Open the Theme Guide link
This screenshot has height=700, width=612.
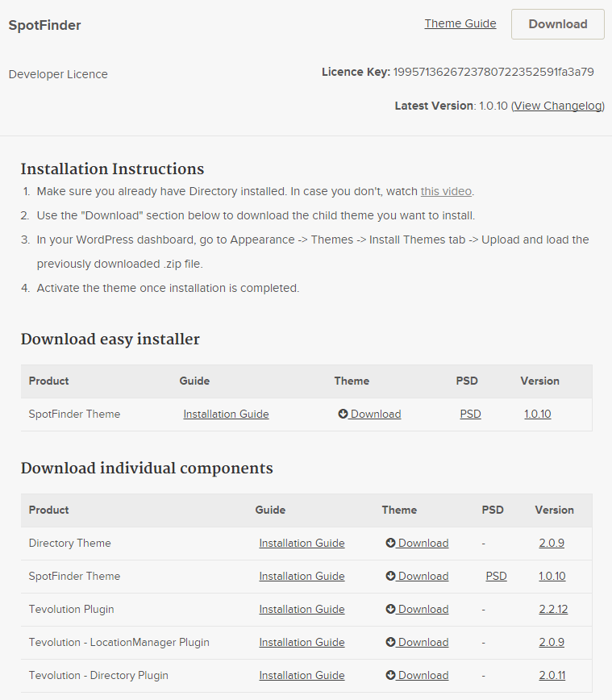[460, 23]
